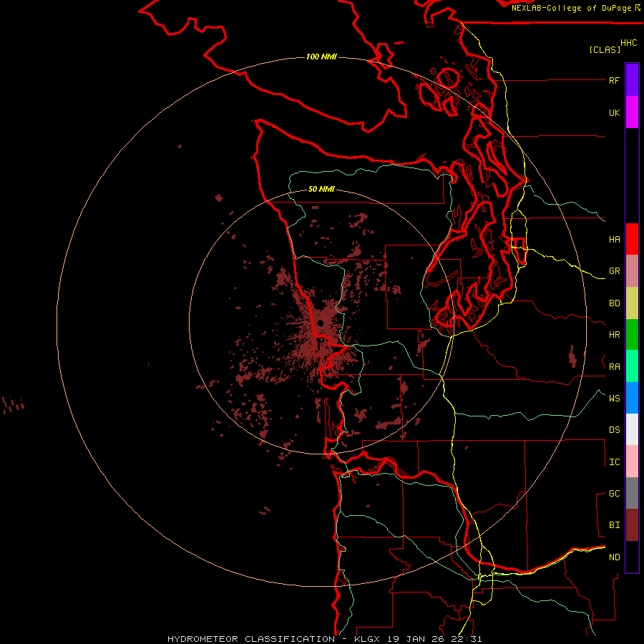This screenshot has height=644, width=644.
Task: Click the IC legend label
Action: (614, 462)
